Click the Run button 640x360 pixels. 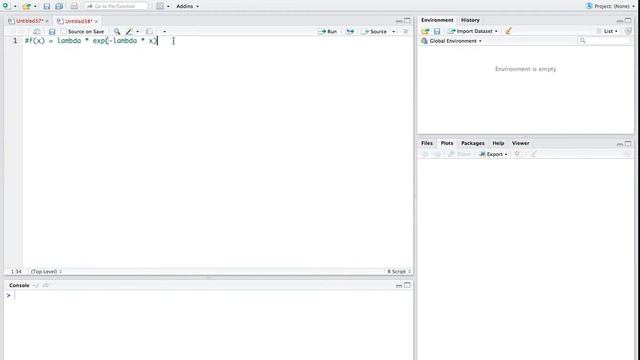[x=328, y=31]
